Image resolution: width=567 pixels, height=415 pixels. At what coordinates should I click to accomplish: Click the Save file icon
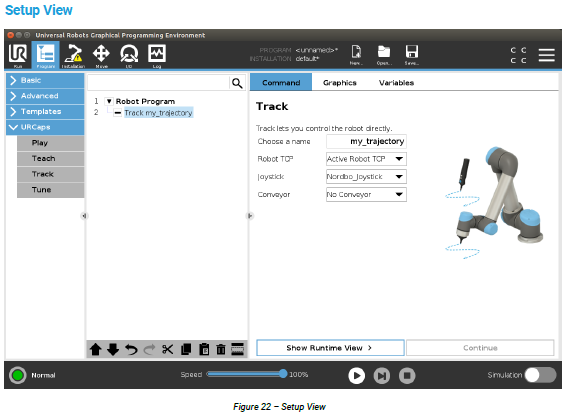pyautogui.click(x=412, y=54)
